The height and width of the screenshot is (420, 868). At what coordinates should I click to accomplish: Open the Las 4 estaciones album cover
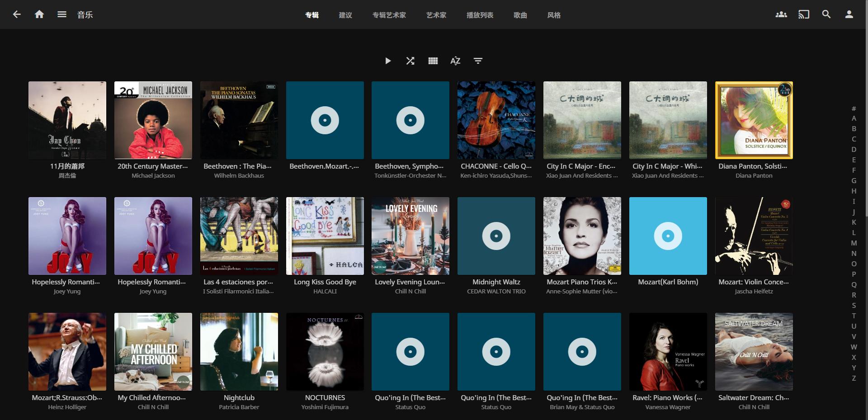coord(239,236)
